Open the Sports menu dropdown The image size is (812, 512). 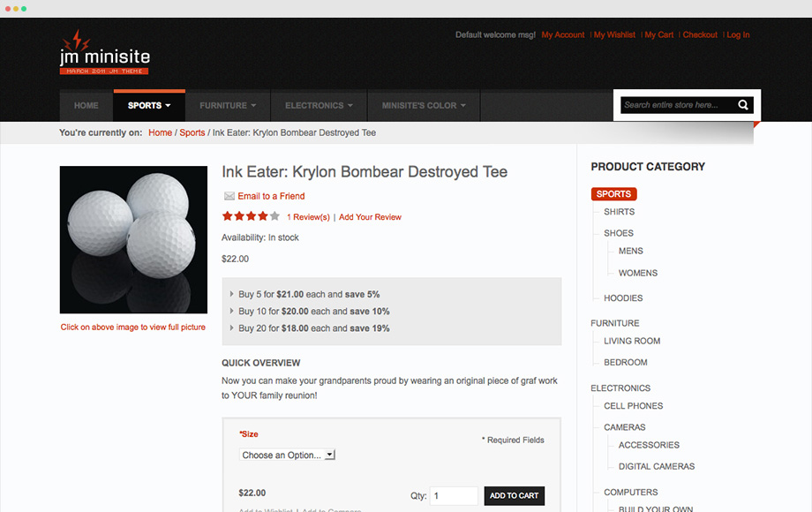click(x=149, y=106)
